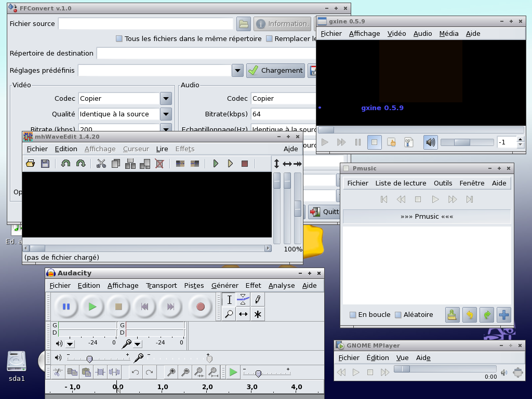Delete selection with mhWaveEdit red X icon
The height and width of the screenshot is (399, 532).
159,164
